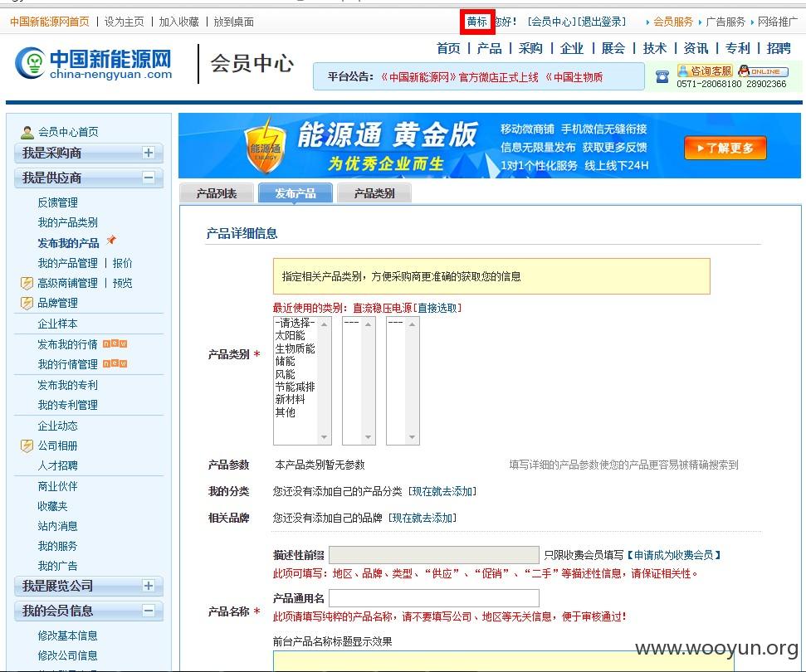Open 专利 in top navigation
This screenshot has width=806, height=672.
[738, 48]
